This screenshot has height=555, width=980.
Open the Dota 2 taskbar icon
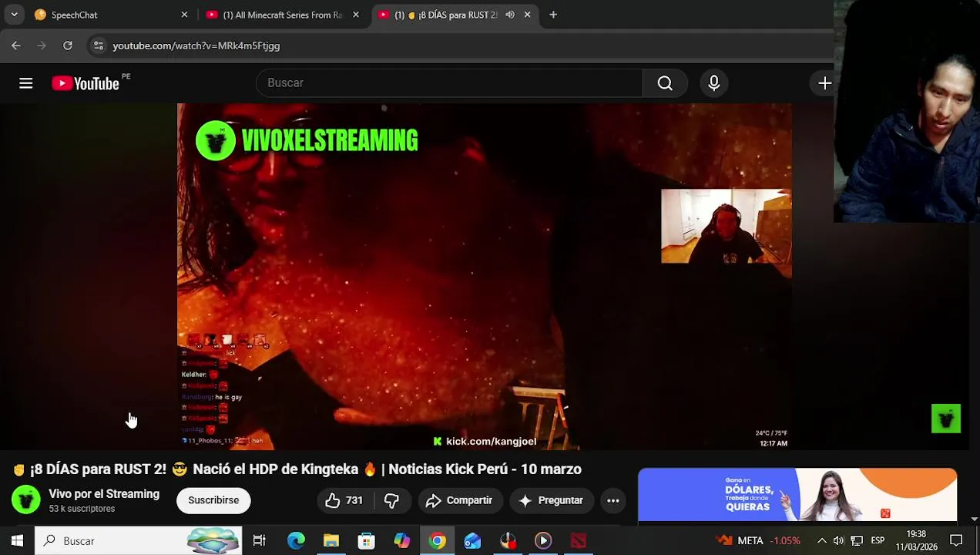579,540
